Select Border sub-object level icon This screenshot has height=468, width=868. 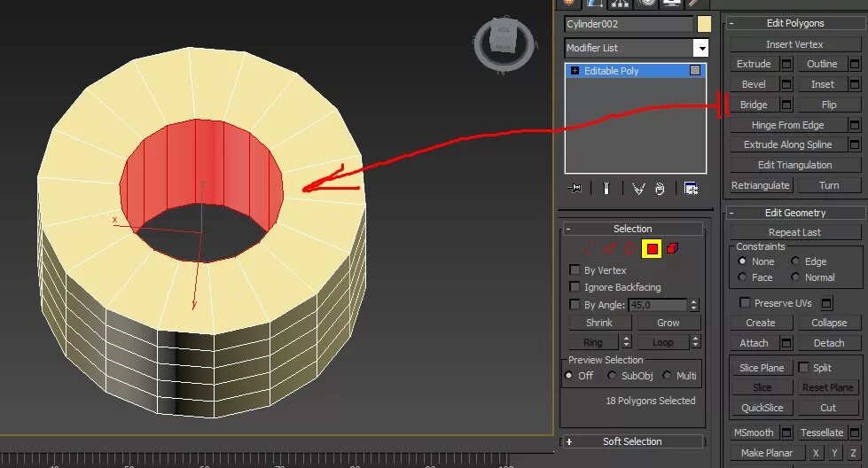[630, 249]
